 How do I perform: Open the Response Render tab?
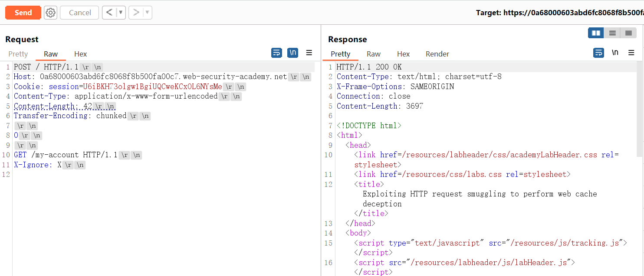pos(437,54)
